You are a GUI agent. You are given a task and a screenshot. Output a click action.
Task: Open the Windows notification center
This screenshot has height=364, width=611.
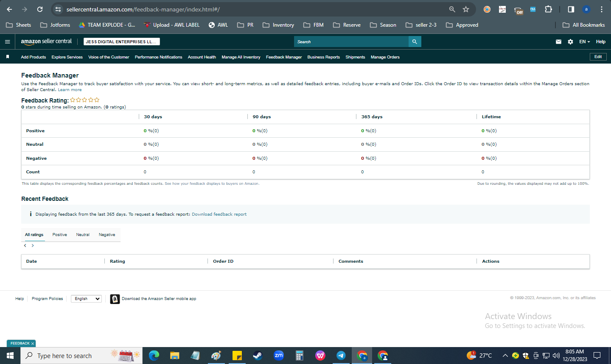click(x=597, y=356)
